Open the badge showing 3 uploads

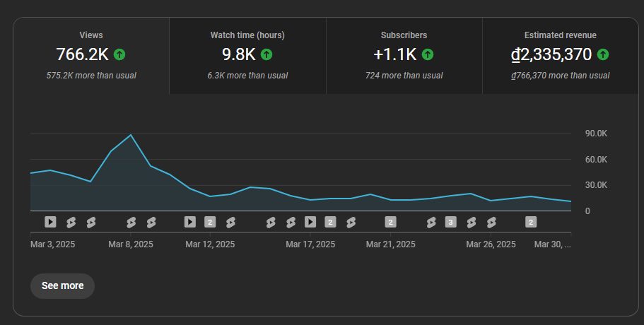[450, 222]
